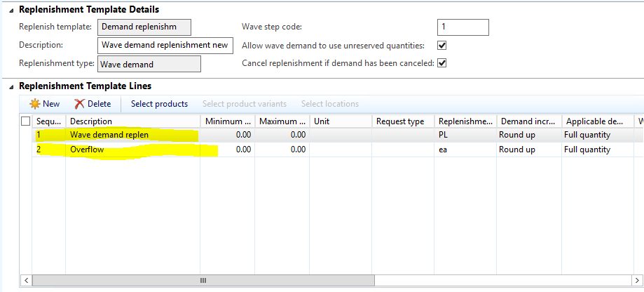The height and width of the screenshot is (292, 644).
Task: Toggle Allow wave demand unreserved quantities checkbox
Action: 441,46
